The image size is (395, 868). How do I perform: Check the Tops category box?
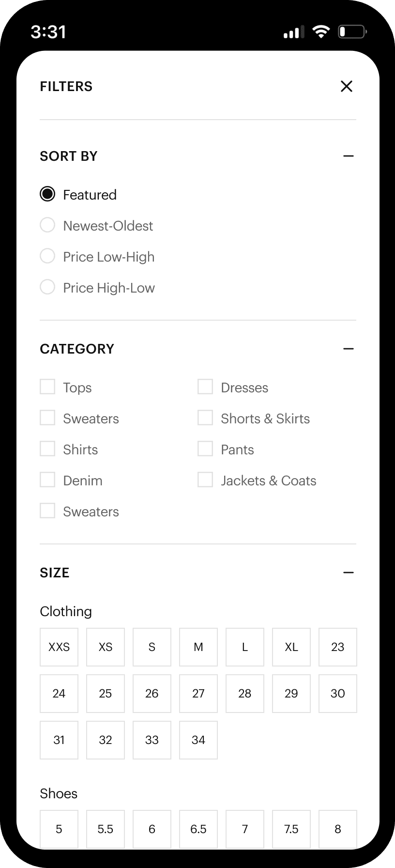click(47, 387)
